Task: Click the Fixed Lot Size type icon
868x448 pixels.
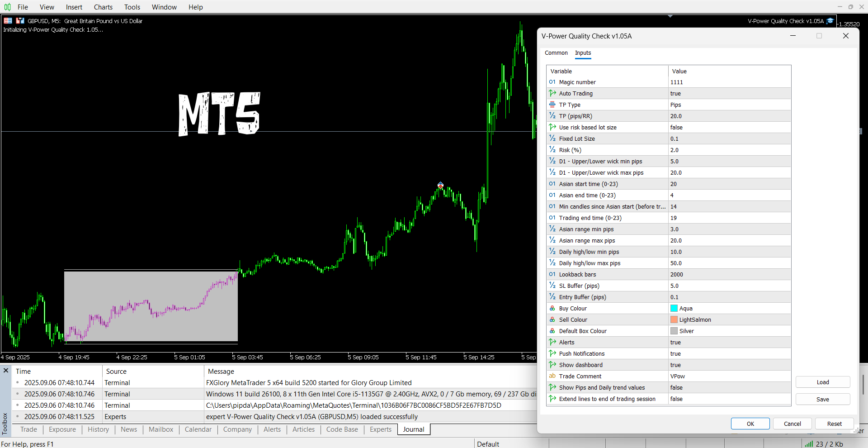Action: tap(552, 138)
